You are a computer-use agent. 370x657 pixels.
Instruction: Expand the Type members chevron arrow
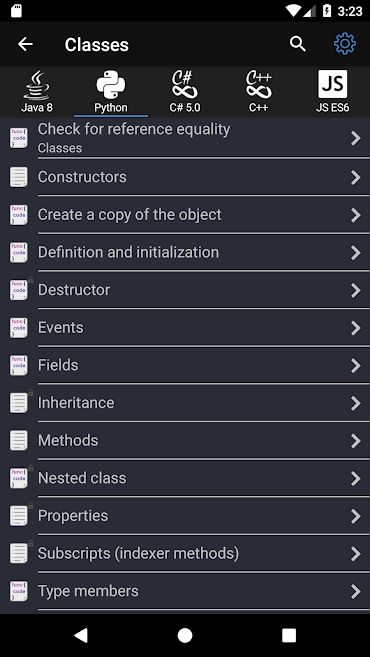(355, 591)
